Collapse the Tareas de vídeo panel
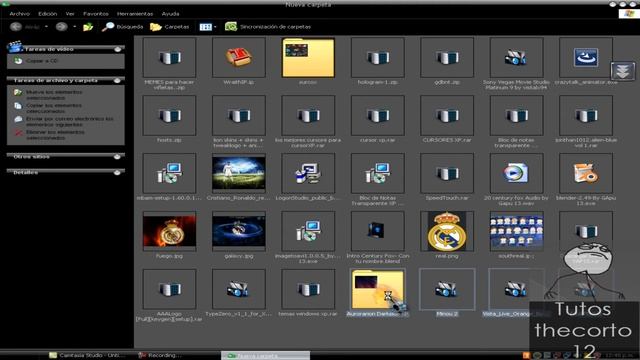The width and height of the screenshot is (640, 360). point(118,49)
